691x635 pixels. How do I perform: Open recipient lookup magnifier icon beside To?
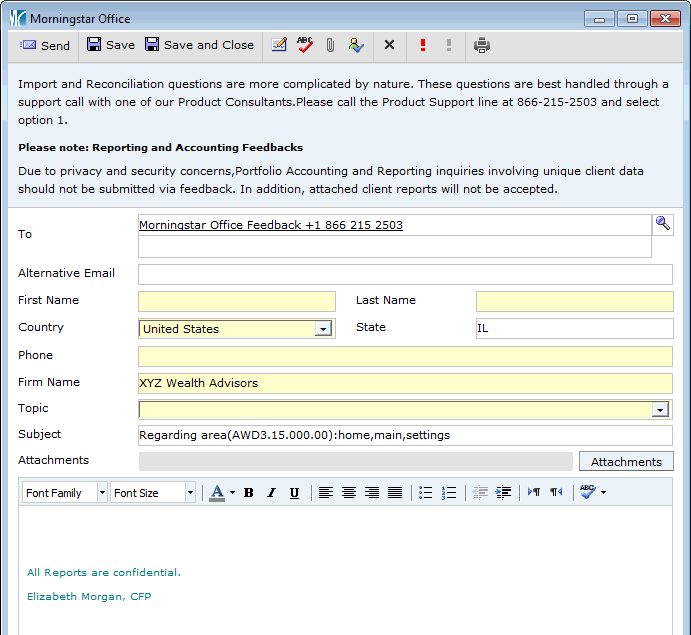coord(663,224)
